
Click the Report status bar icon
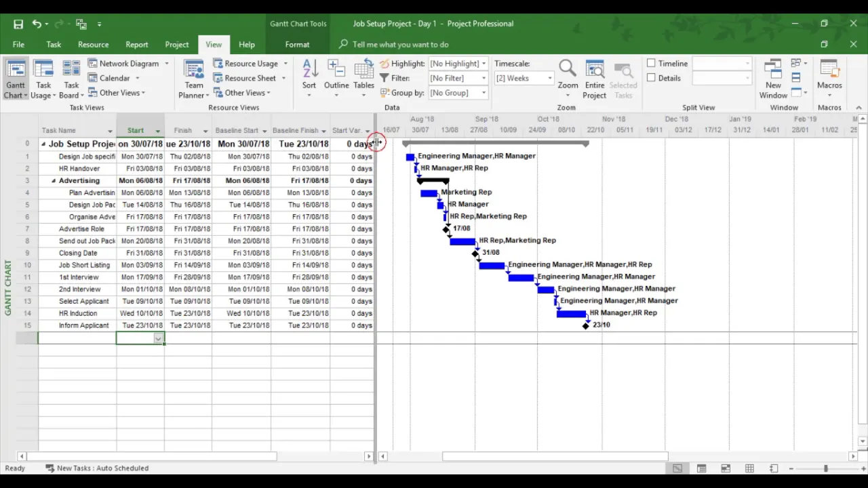[774, 468]
